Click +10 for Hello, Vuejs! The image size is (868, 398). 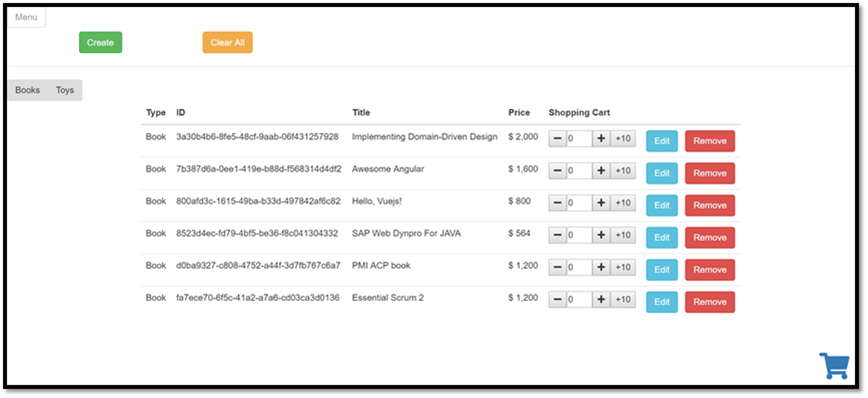[x=622, y=202]
